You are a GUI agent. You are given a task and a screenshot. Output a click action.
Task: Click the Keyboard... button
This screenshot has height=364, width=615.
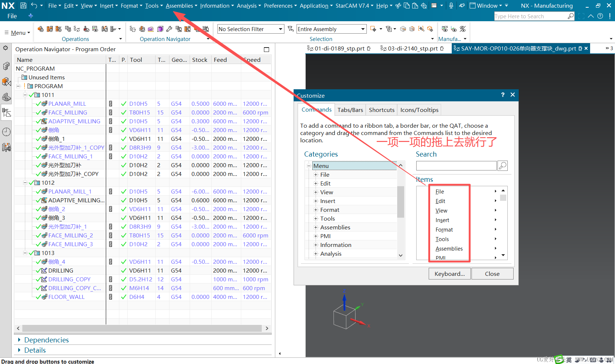coord(450,274)
